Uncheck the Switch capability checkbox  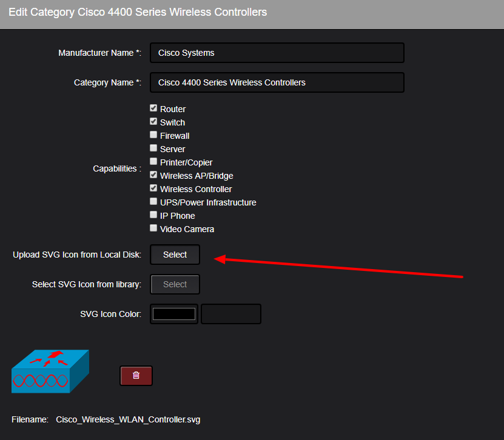[153, 122]
